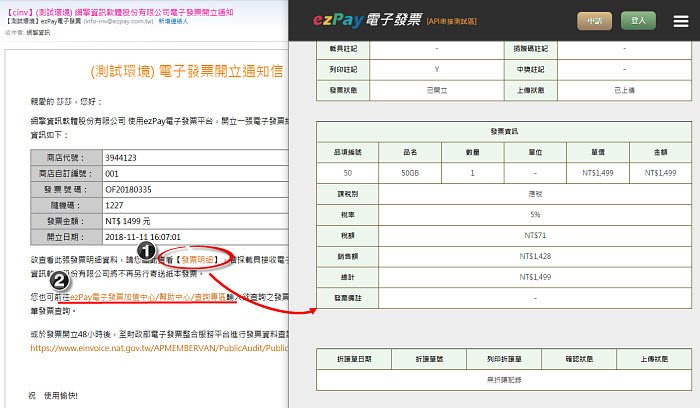The width and height of the screenshot is (700, 408).
Task: Click the 捐贈碼註記 label cell
Action: click(x=531, y=49)
